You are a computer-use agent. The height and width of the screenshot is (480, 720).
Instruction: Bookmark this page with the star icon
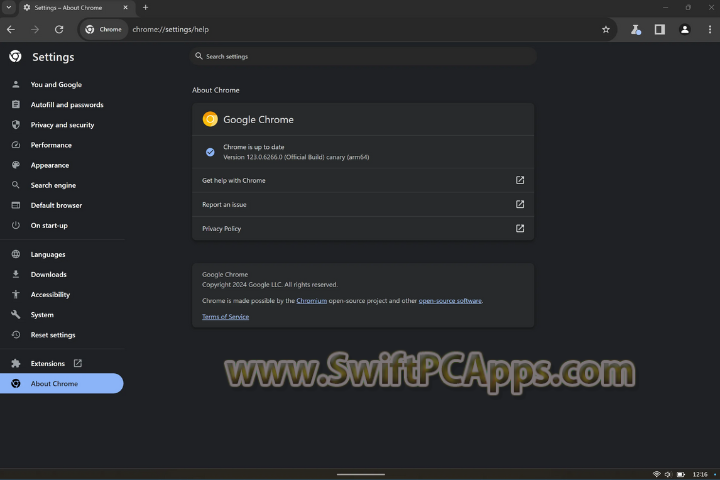606,29
